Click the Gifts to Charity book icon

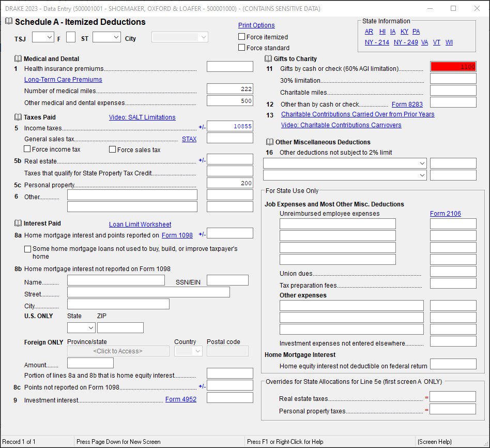[x=268, y=58]
